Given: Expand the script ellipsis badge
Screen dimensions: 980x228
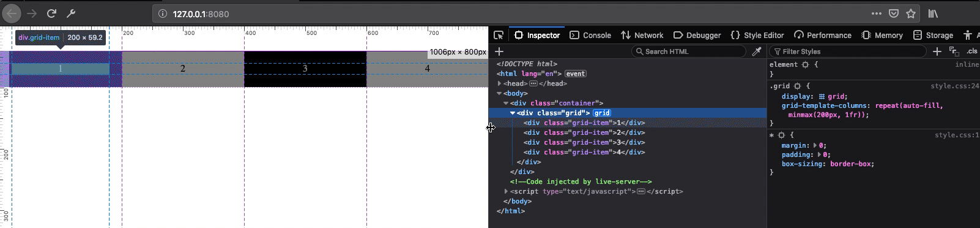Looking at the screenshot, I should point(640,191).
